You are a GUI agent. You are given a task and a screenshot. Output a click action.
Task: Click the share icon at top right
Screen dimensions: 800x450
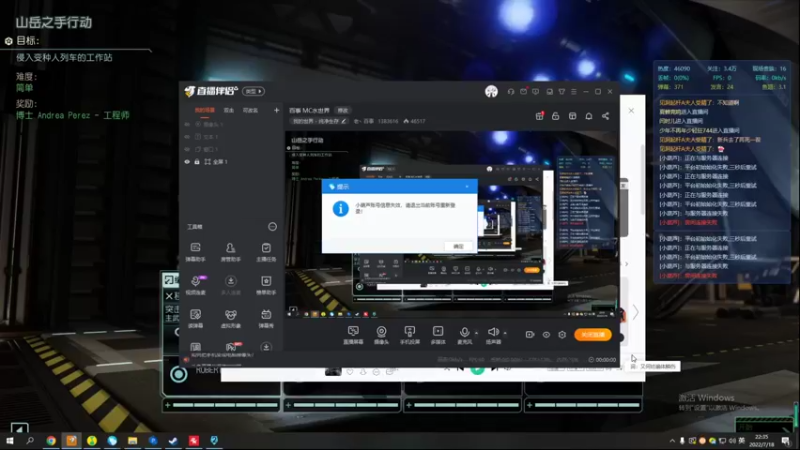click(606, 116)
